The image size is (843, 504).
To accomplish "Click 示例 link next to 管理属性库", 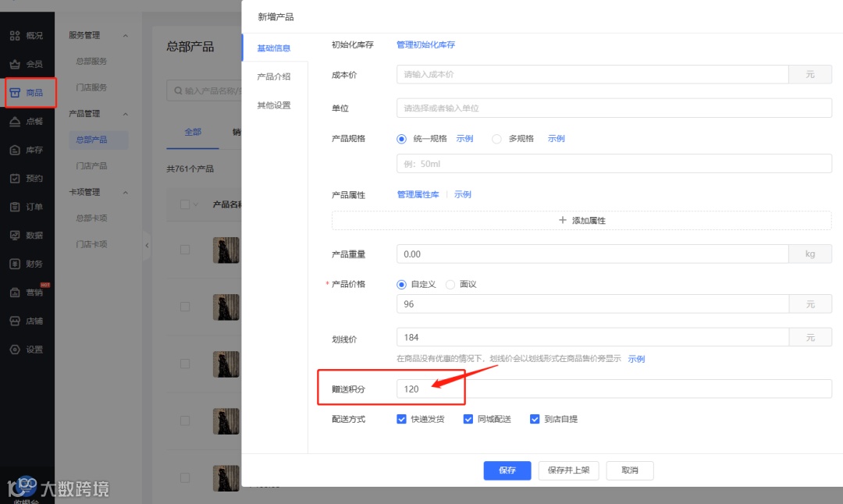I will (x=462, y=194).
